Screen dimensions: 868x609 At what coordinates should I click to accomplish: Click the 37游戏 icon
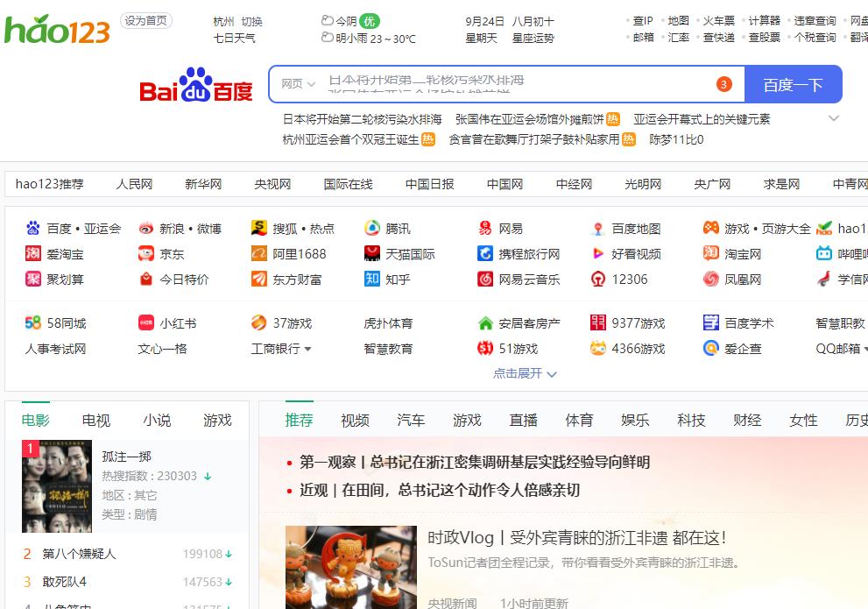pos(259,322)
